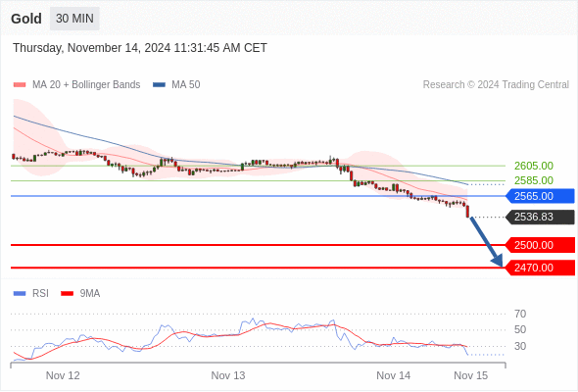Click the blue downward forecast arrow
Screen dimensions: 578x392
pyautogui.click(x=487, y=242)
